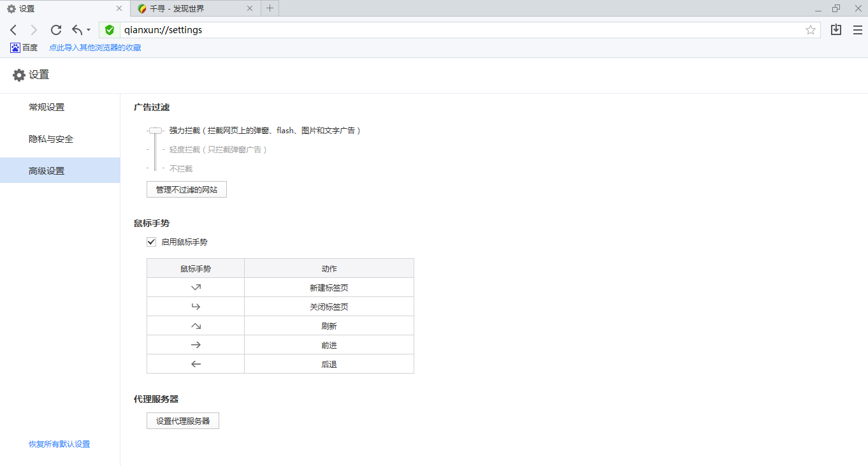The width and height of the screenshot is (868, 466).
Task: Open the 百度 bookmark
Action: 24,48
